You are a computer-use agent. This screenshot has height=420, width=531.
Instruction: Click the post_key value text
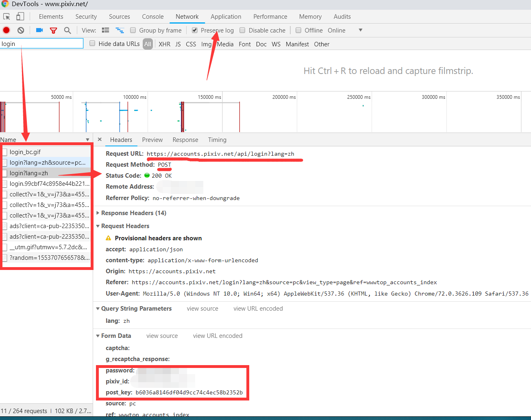pos(189,392)
